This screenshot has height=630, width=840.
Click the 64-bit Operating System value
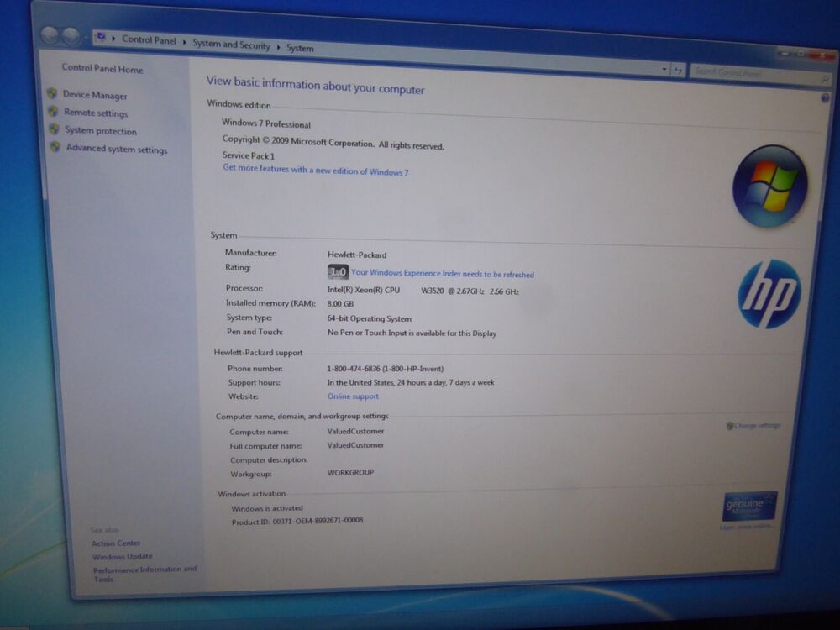point(369,318)
